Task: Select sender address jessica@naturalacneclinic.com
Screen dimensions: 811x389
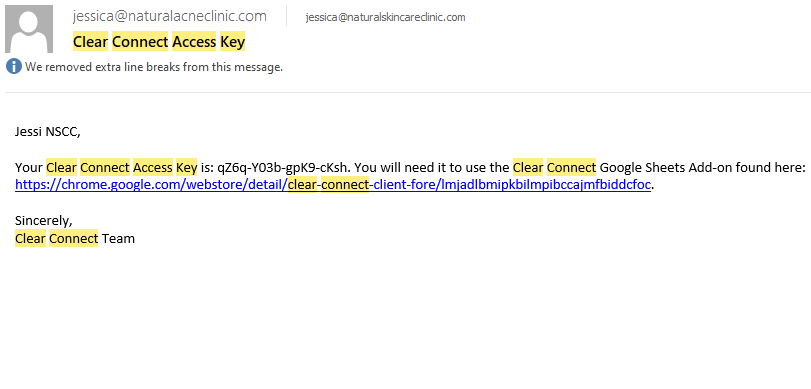Action: coord(170,16)
